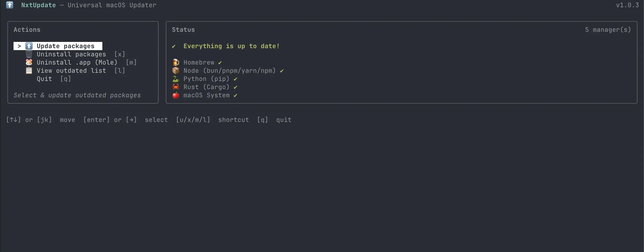Click the trash icon next to Uninstall packages

pos(29,54)
